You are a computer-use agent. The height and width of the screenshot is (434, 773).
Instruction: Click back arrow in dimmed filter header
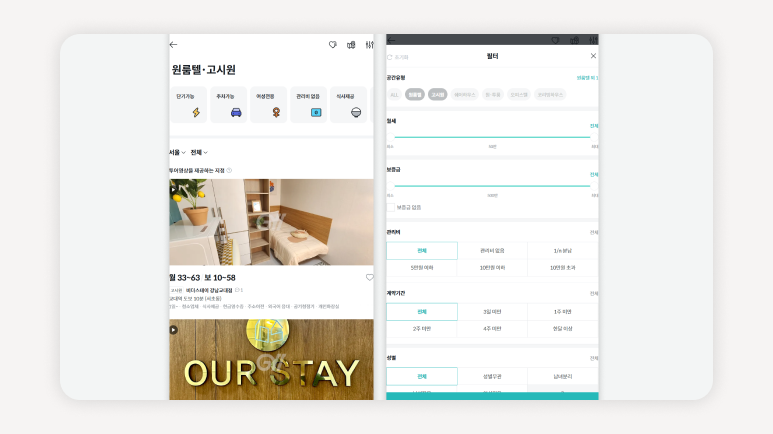391,40
